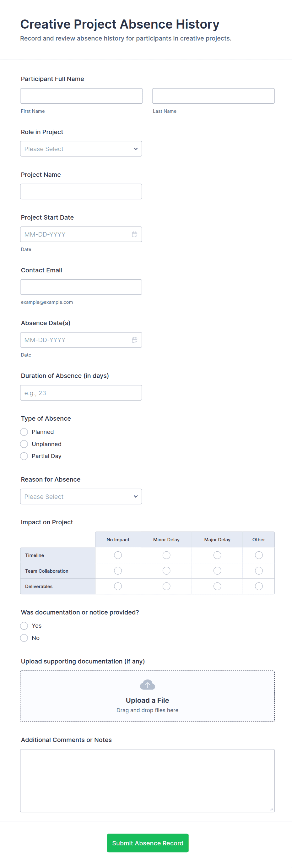
Task: Click the Contact Email field
Action: coord(81,287)
